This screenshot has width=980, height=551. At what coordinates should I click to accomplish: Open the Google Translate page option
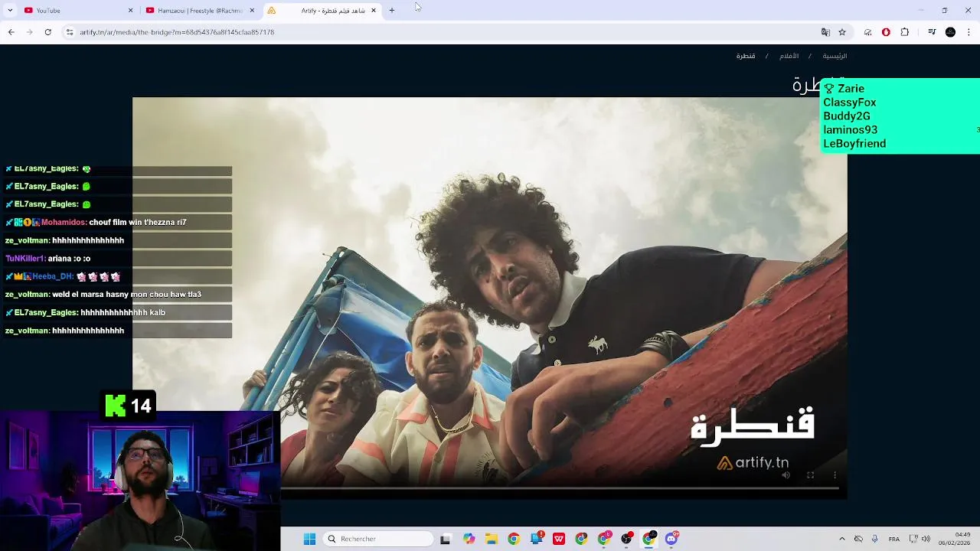pyautogui.click(x=825, y=32)
